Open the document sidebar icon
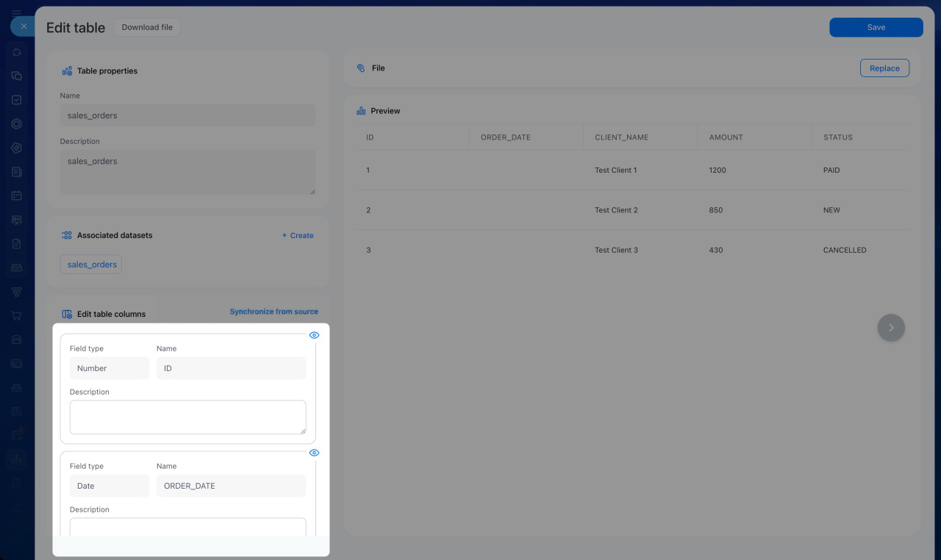This screenshot has width=941, height=560. point(17,243)
